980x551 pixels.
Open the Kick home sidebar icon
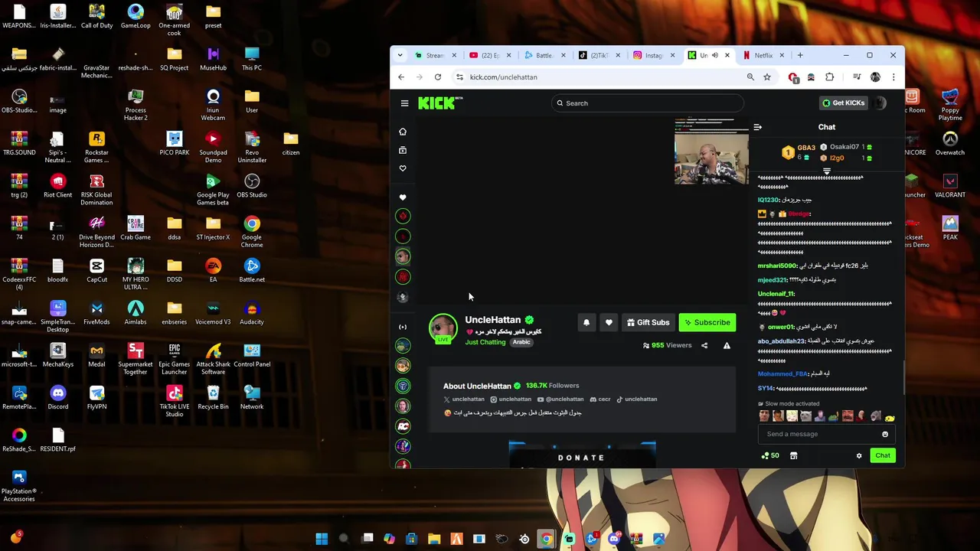[x=403, y=132]
